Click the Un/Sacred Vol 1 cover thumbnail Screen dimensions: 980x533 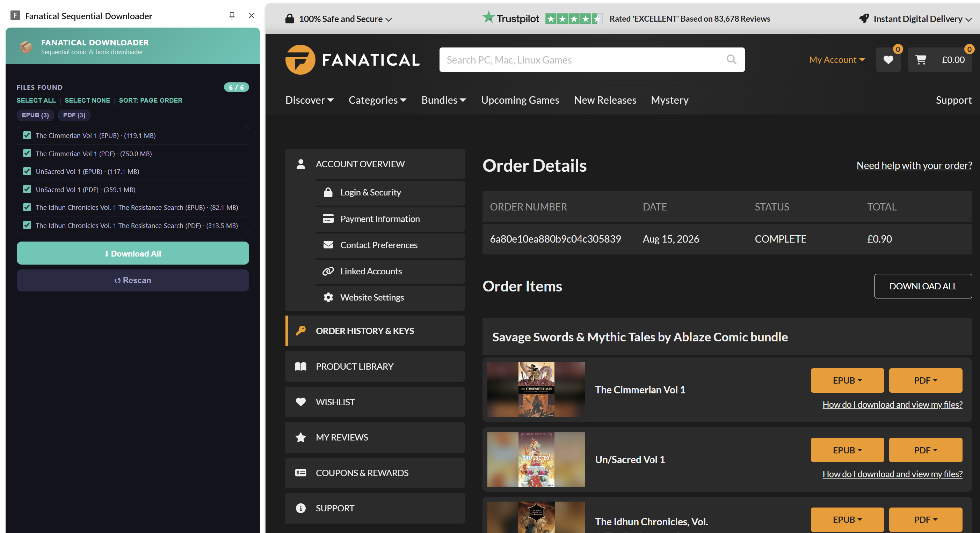click(536, 459)
